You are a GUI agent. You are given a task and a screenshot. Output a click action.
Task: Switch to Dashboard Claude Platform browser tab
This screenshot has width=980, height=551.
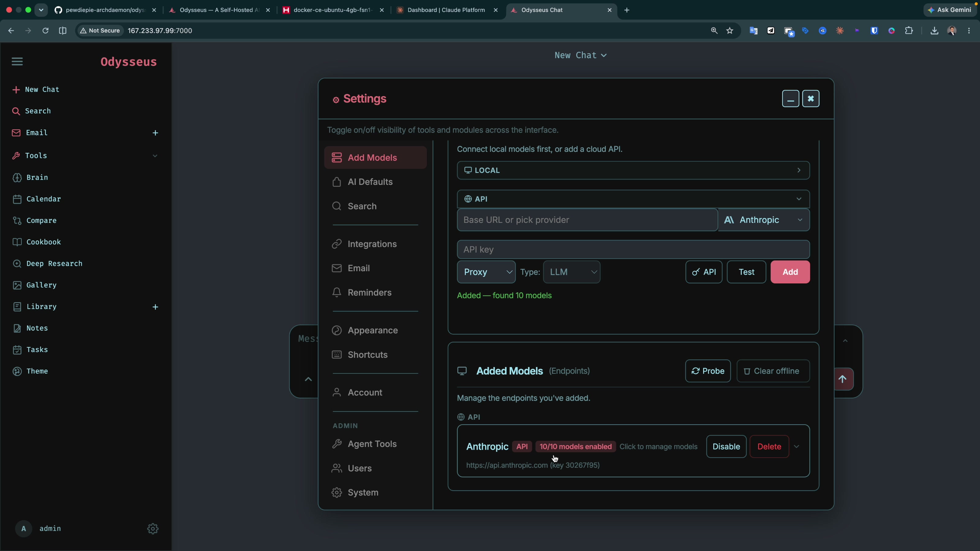point(446,10)
